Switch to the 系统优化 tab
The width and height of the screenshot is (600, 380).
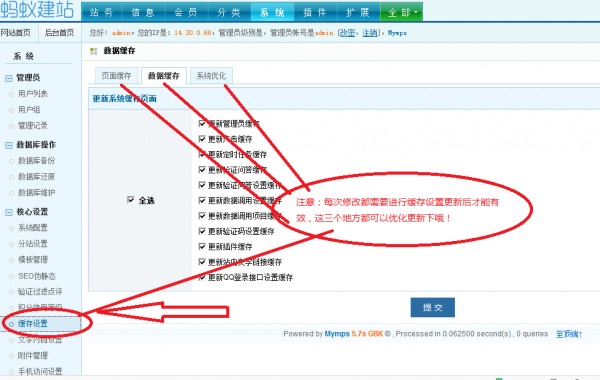(x=211, y=76)
